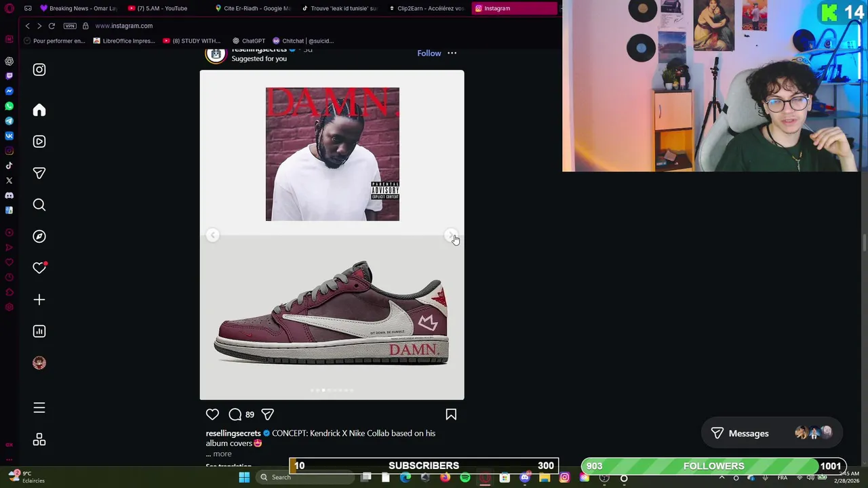Switch to Breaking News browser tab
Screen dimensions: 868x488
78,8
